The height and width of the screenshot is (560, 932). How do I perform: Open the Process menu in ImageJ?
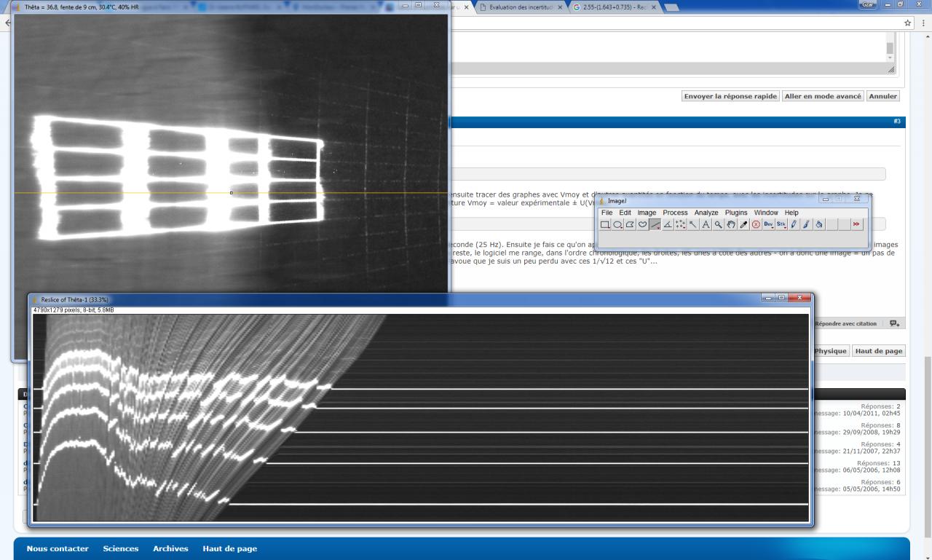[675, 213]
